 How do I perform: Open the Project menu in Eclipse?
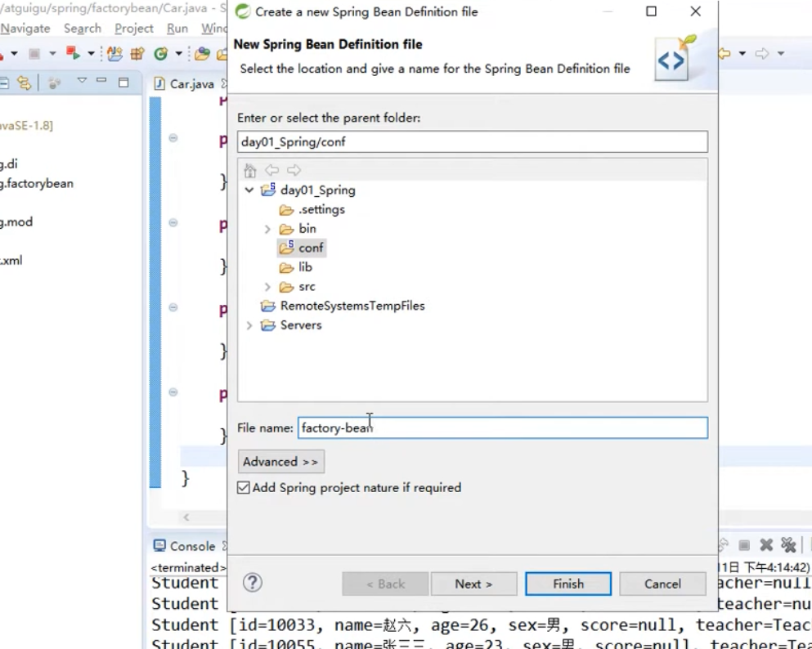pyautogui.click(x=133, y=29)
